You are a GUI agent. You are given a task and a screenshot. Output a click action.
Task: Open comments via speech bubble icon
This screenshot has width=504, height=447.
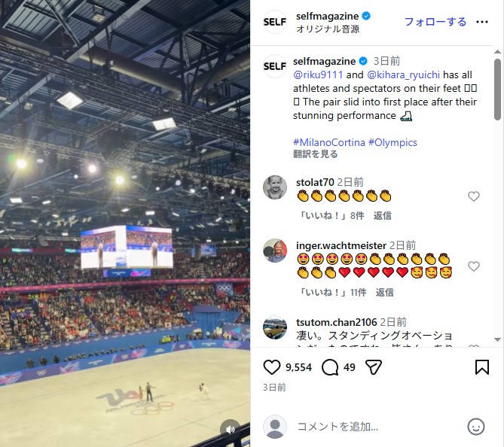point(330,367)
